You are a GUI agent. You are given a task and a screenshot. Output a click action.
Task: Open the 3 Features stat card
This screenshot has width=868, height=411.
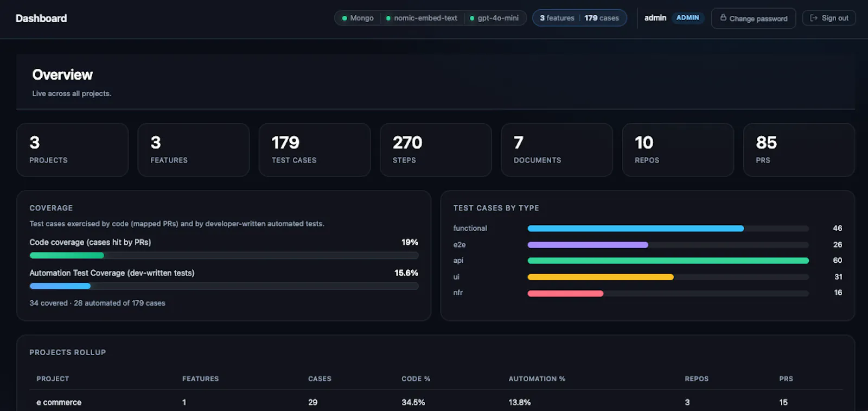[x=194, y=150]
